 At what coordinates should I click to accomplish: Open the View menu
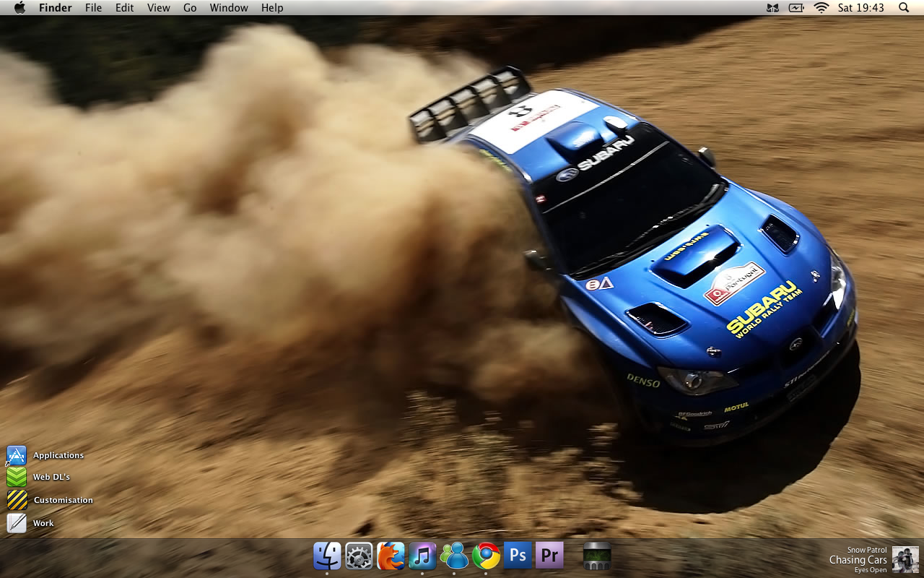(159, 8)
